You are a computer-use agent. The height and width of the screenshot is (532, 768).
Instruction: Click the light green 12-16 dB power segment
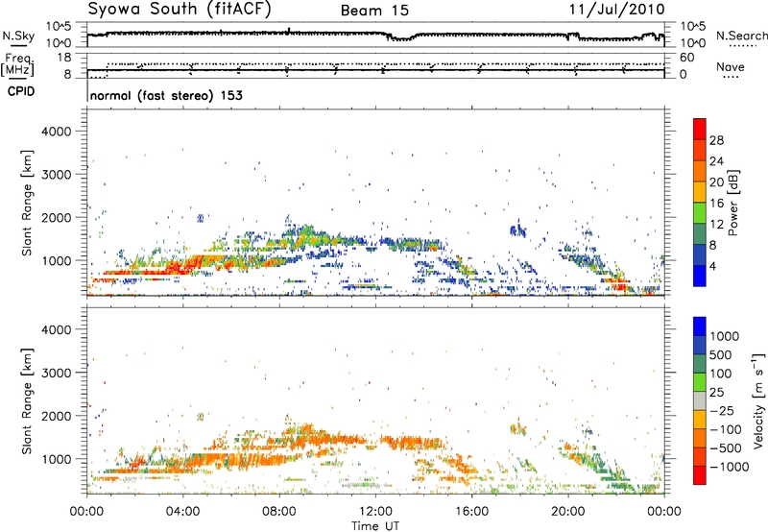pos(700,213)
